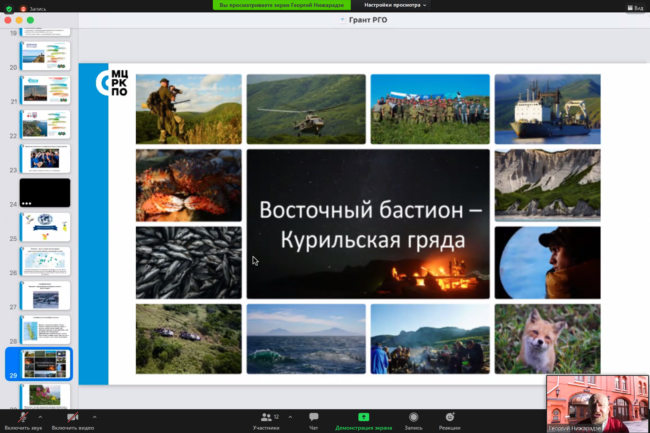Select slide 23 thumbnail with group photo
Viewport: 650px width, 433px height.
[x=45, y=158]
